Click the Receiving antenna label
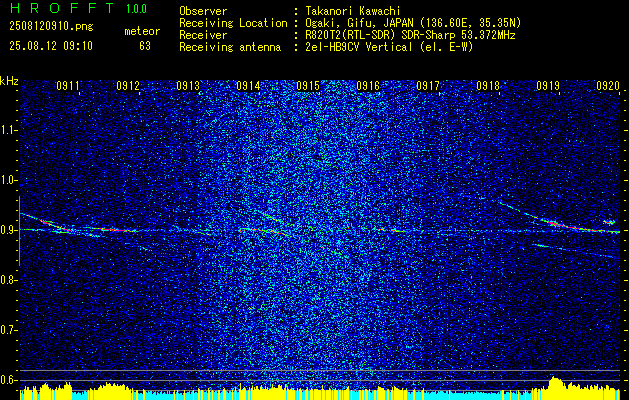629x400 pixels. 230,47
